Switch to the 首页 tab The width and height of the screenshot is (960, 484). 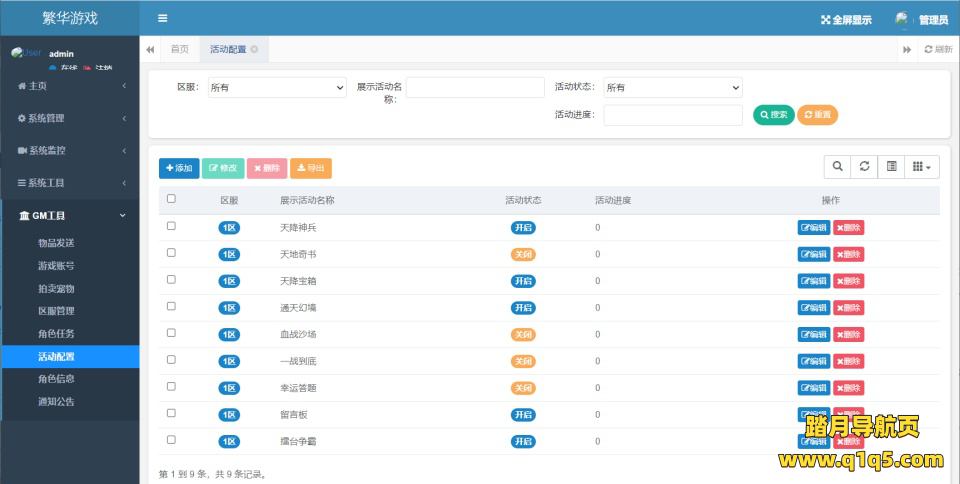(x=179, y=49)
